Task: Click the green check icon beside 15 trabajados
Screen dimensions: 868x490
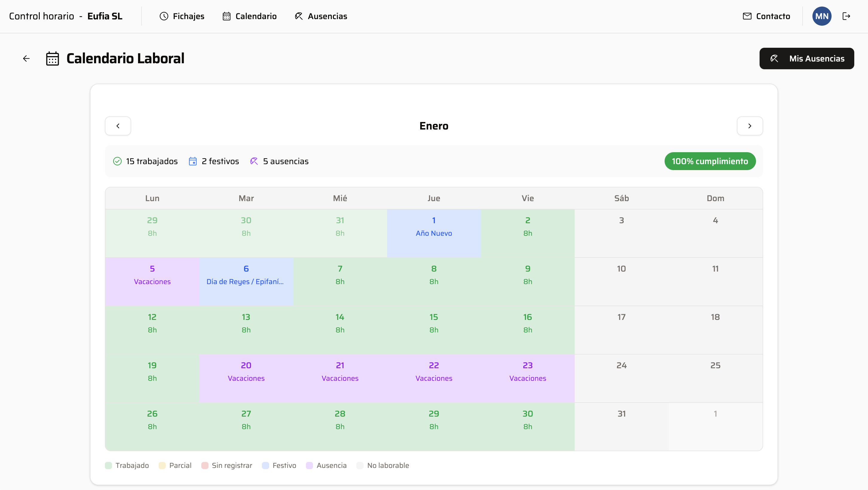Action: click(117, 161)
